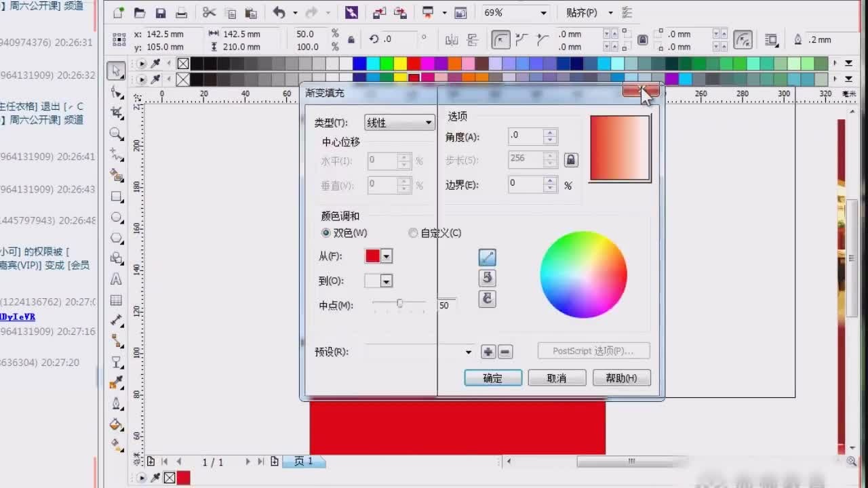Image resolution: width=868 pixels, height=488 pixels.
Task: Click the gradient preview thumbnail
Action: (x=620, y=148)
